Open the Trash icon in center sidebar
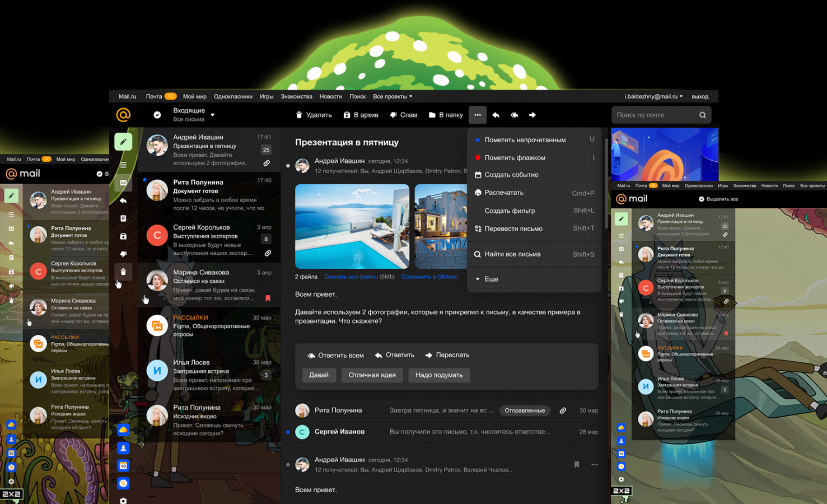The height and width of the screenshot is (504, 827). (x=123, y=272)
